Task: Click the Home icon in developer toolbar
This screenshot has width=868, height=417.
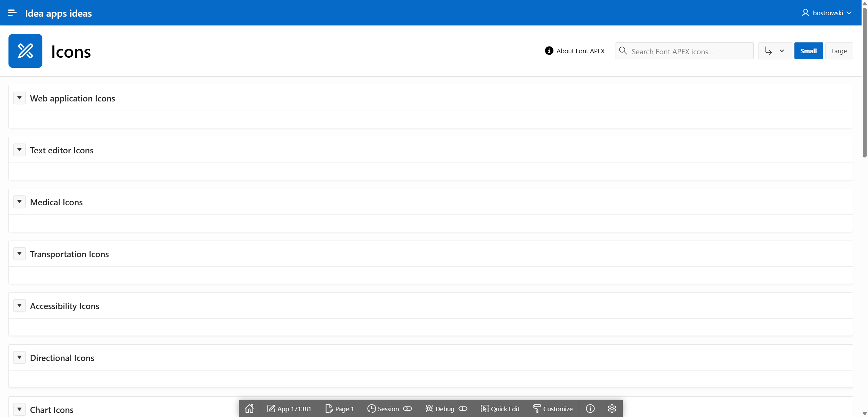Action: [x=249, y=409]
